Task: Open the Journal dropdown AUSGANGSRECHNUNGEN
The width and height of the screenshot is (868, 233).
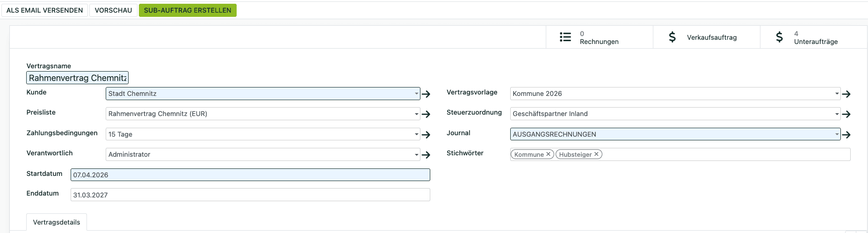Action: tap(675, 134)
